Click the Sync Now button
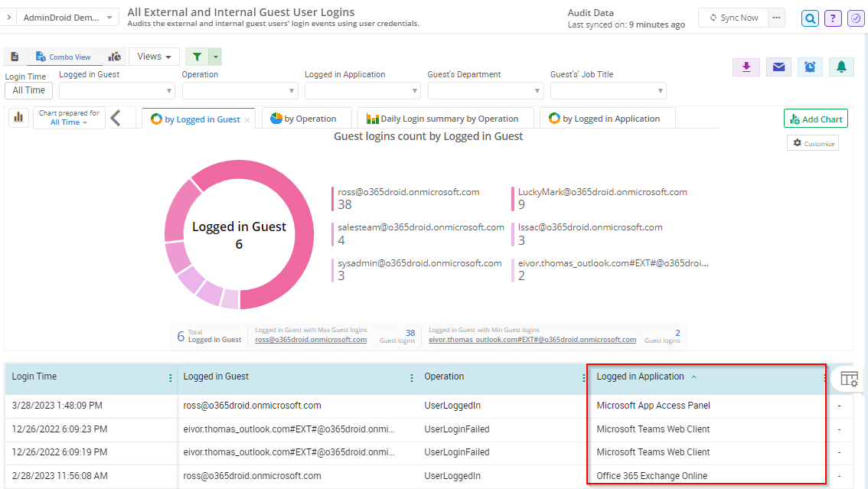 click(x=734, y=18)
